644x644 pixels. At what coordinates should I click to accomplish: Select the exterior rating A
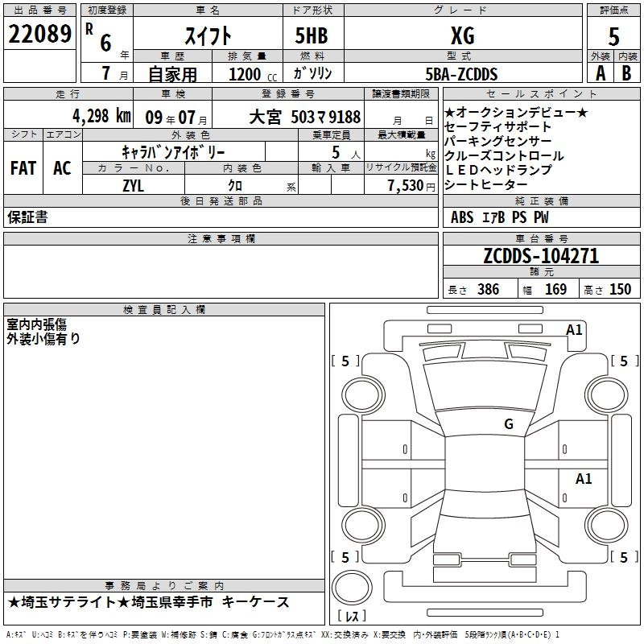click(x=601, y=73)
